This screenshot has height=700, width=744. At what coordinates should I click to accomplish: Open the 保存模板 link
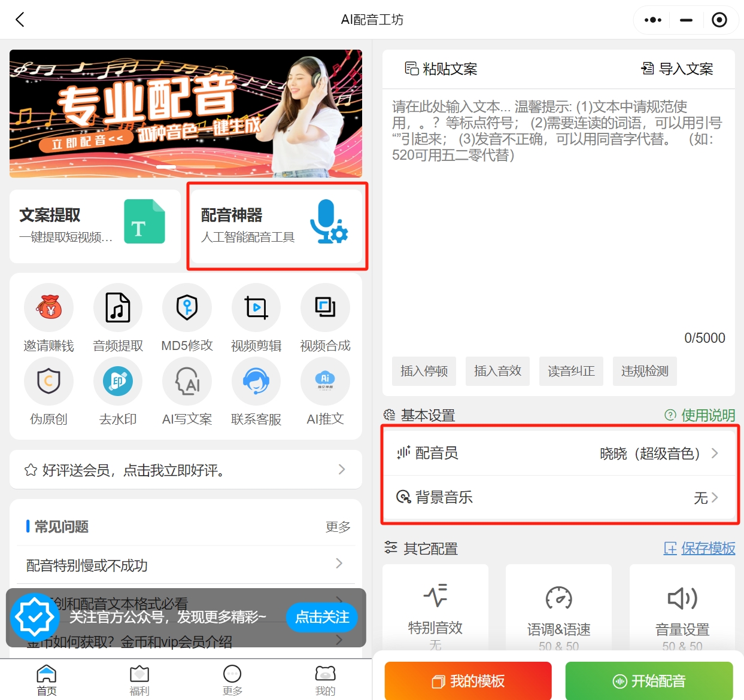coord(708,548)
